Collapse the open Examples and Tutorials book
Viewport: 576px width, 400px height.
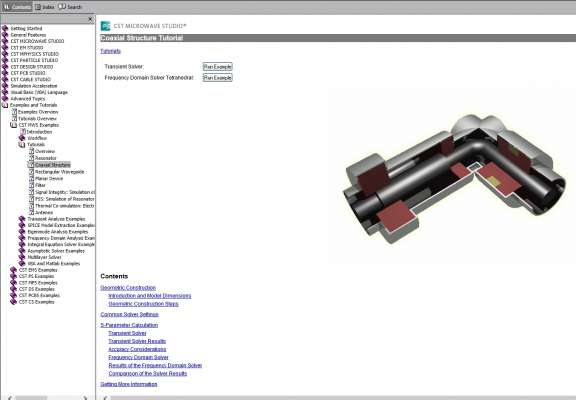(5, 105)
